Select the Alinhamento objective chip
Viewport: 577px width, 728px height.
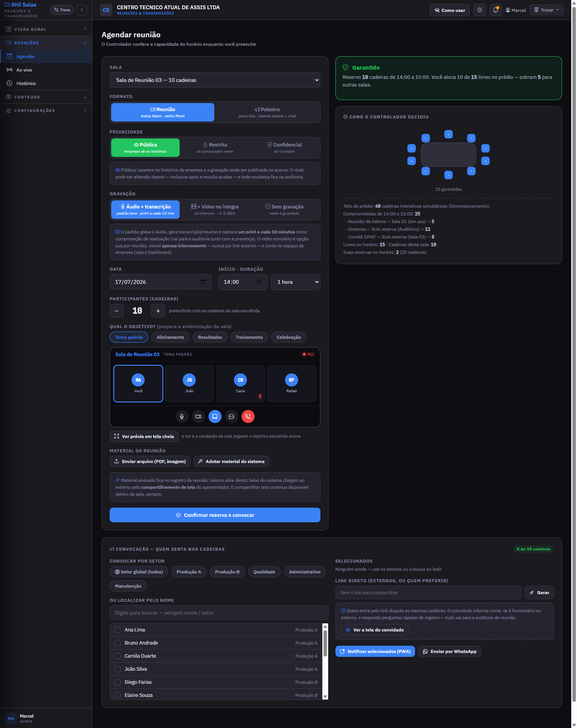click(x=170, y=337)
